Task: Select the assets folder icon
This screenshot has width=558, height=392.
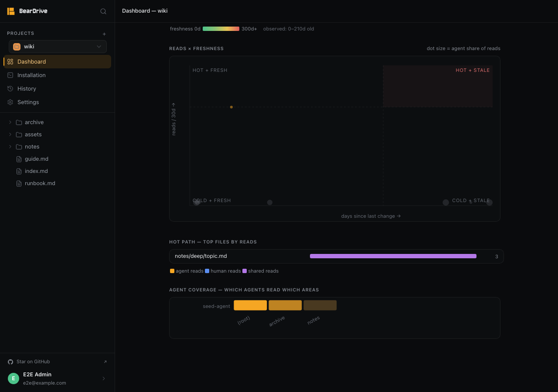Action: (19, 135)
